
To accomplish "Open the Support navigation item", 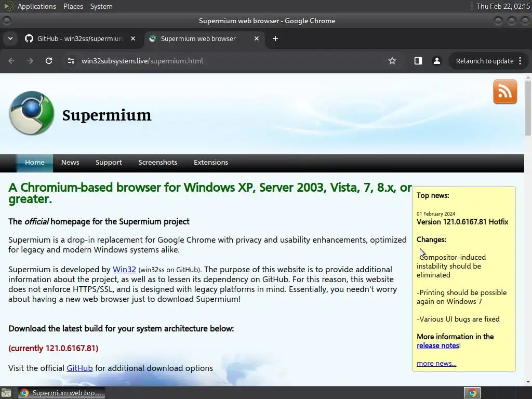I will pyautogui.click(x=109, y=162).
